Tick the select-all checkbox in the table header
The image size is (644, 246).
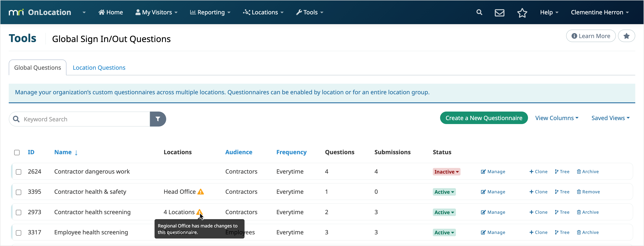[17, 152]
